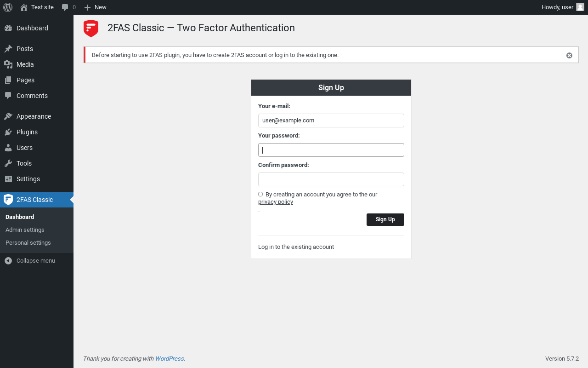This screenshot has height=368, width=588.
Task: Click the WordPress logo in admin bar
Action: 8,7
